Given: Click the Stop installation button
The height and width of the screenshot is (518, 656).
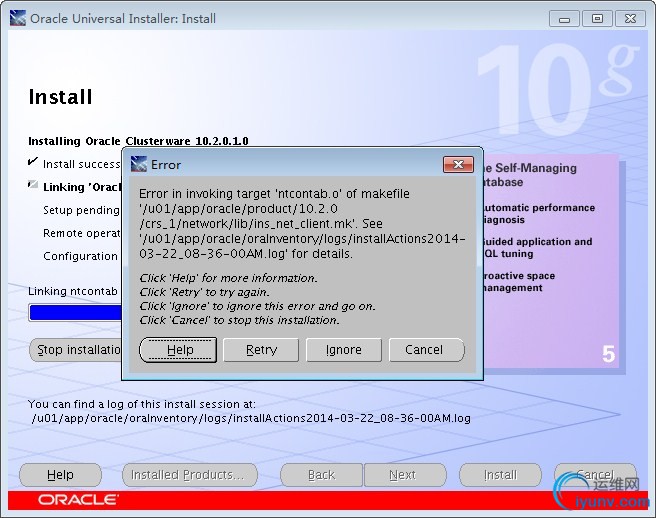Looking at the screenshot, I should click(x=76, y=349).
